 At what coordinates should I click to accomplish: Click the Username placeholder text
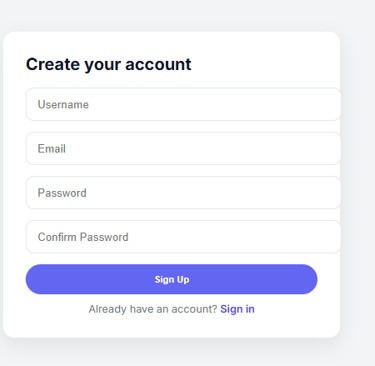click(x=63, y=105)
